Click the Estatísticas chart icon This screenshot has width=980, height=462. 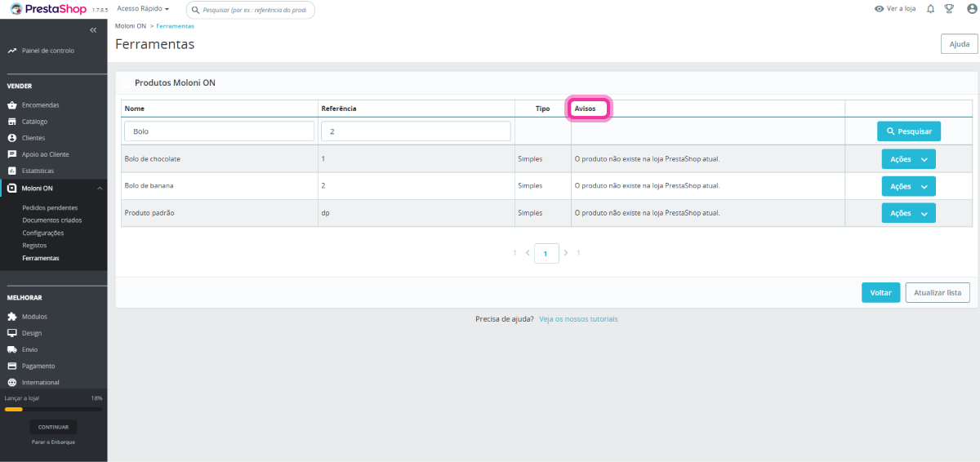[12, 171]
